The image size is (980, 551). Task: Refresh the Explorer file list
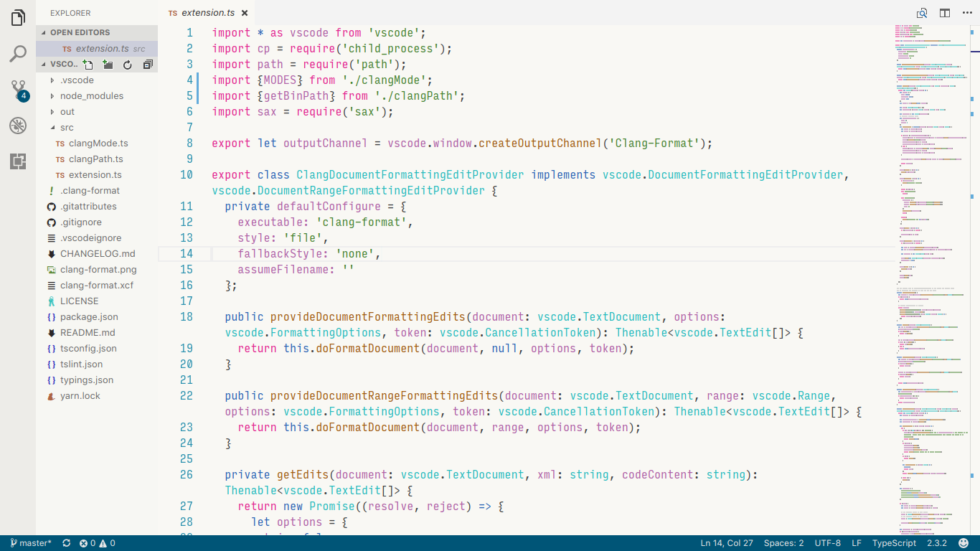click(128, 64)
